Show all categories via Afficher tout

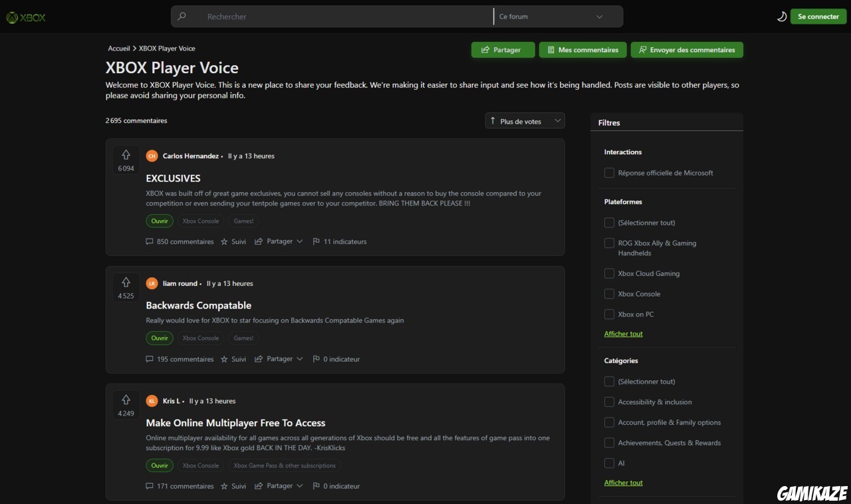[624, 483]
